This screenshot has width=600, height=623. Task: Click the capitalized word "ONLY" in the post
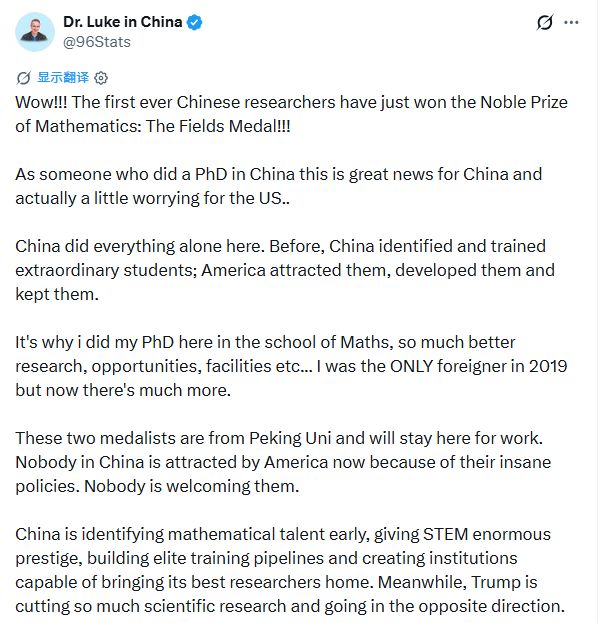[411, 366]
